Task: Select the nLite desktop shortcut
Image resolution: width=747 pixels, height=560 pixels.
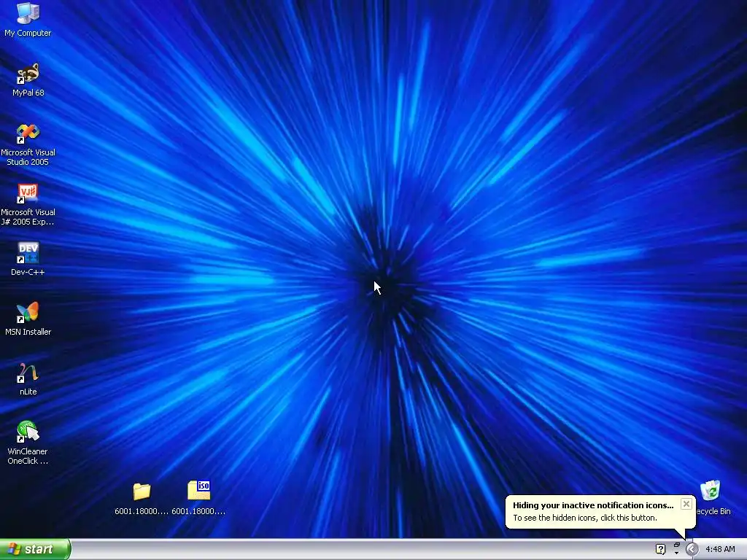Action: 28,379
